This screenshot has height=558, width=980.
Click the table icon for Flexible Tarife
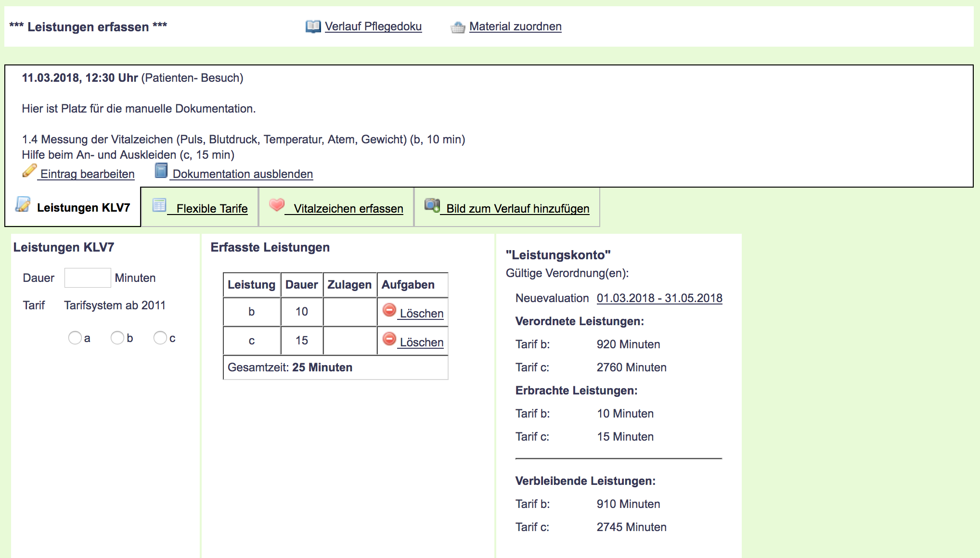[x=159, y=205]
